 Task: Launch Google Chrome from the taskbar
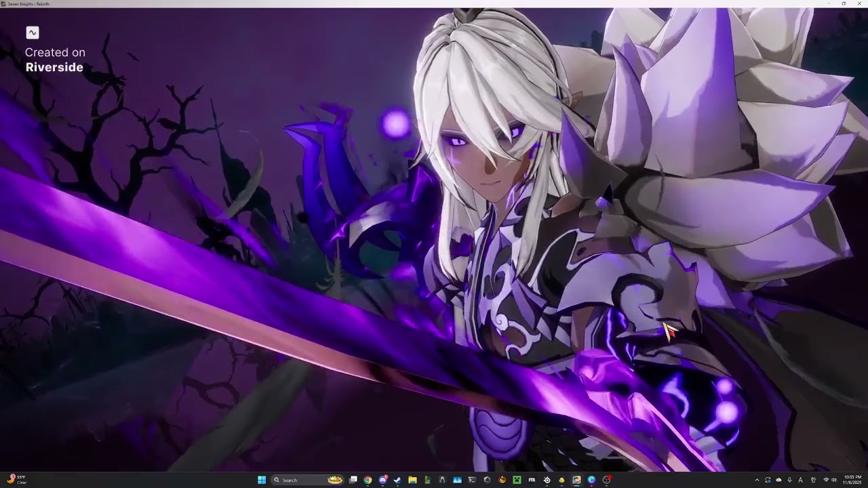click(368, 480)
